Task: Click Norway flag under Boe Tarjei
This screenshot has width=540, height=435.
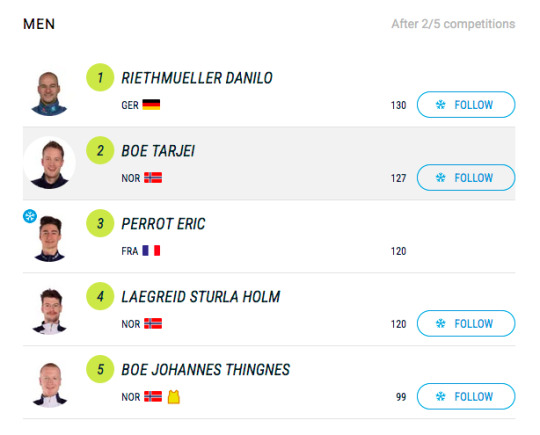Action: tap(153, 178)
